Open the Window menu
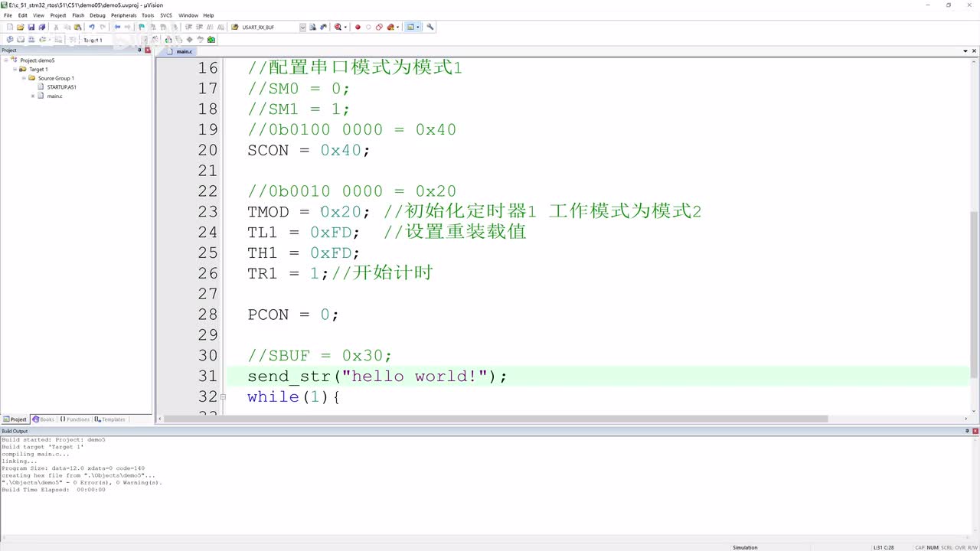Screen dimensions: 980x551 click(x=188, y=15)
